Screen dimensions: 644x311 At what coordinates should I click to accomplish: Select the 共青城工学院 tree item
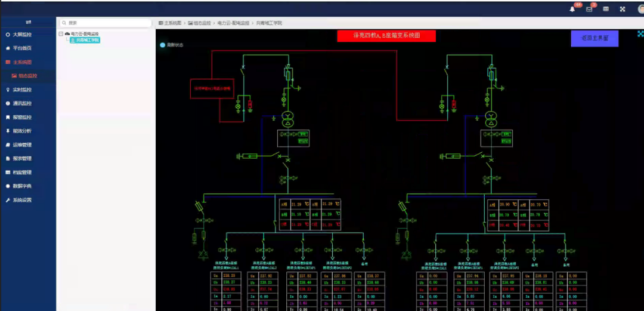85,40
